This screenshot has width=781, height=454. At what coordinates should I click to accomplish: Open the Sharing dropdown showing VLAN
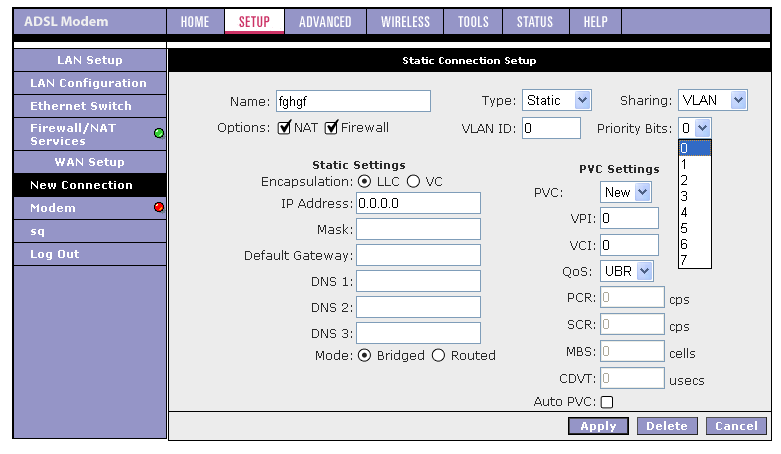[x=713, y=100]
